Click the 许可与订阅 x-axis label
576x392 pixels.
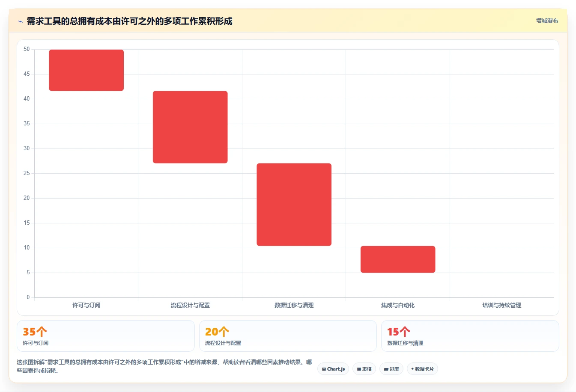pyautogui.click(x=87, y=305)
